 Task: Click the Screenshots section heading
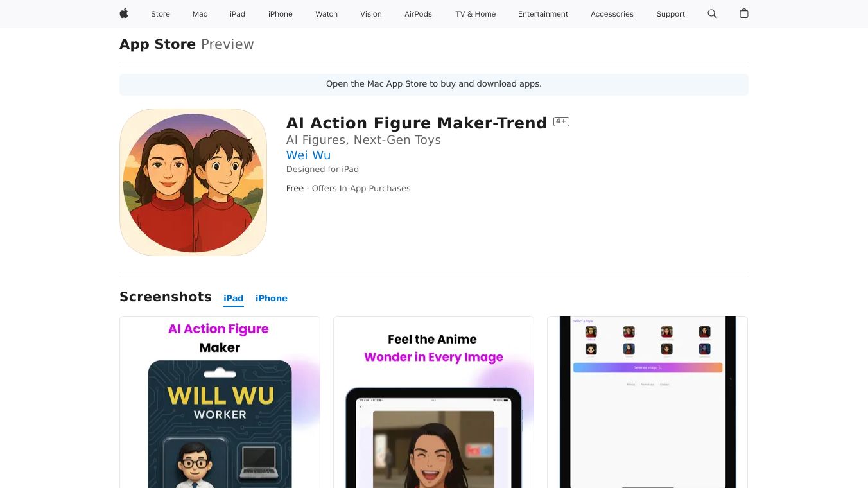coord(166,297)
